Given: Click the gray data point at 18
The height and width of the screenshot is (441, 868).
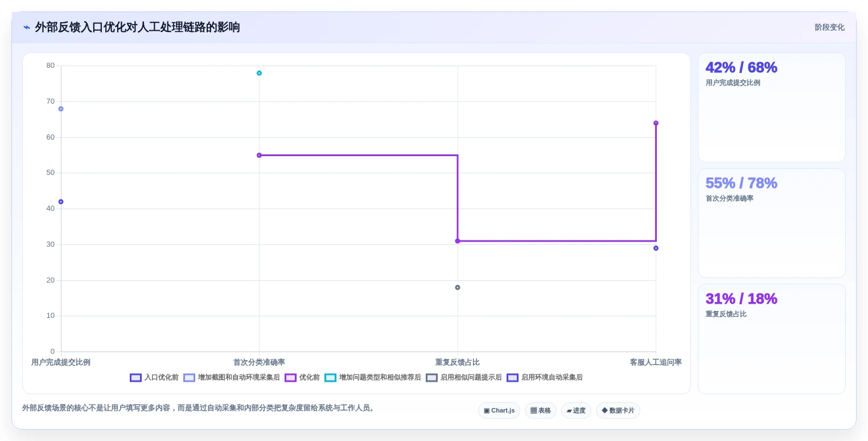Looking at the screenshot, I should pos(458,287).
